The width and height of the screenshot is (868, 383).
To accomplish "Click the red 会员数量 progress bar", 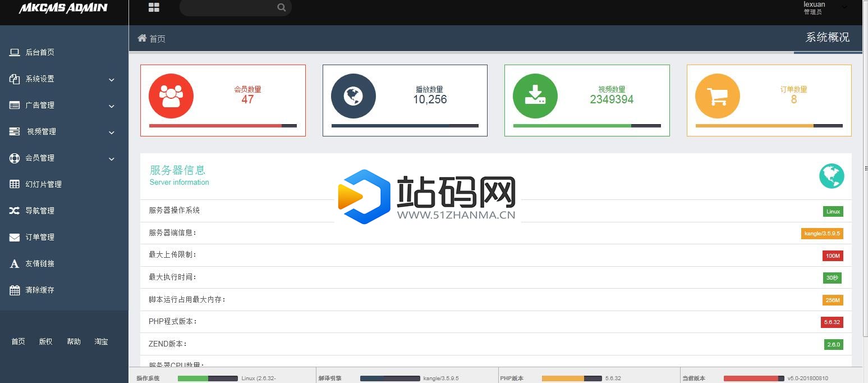I will click(223, 126).
